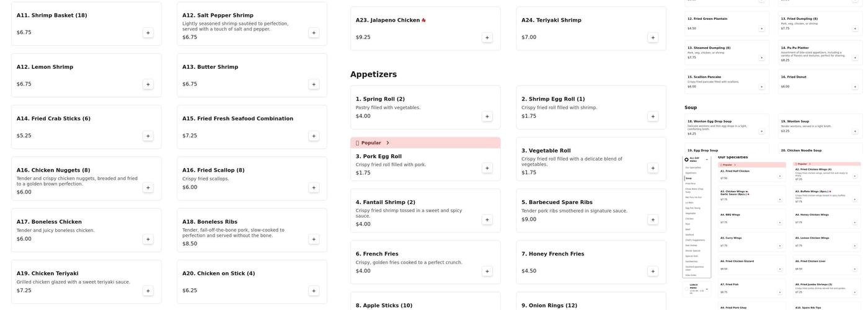Add Barbecued Spare Ribs via plus icon

tap(653, 219)
